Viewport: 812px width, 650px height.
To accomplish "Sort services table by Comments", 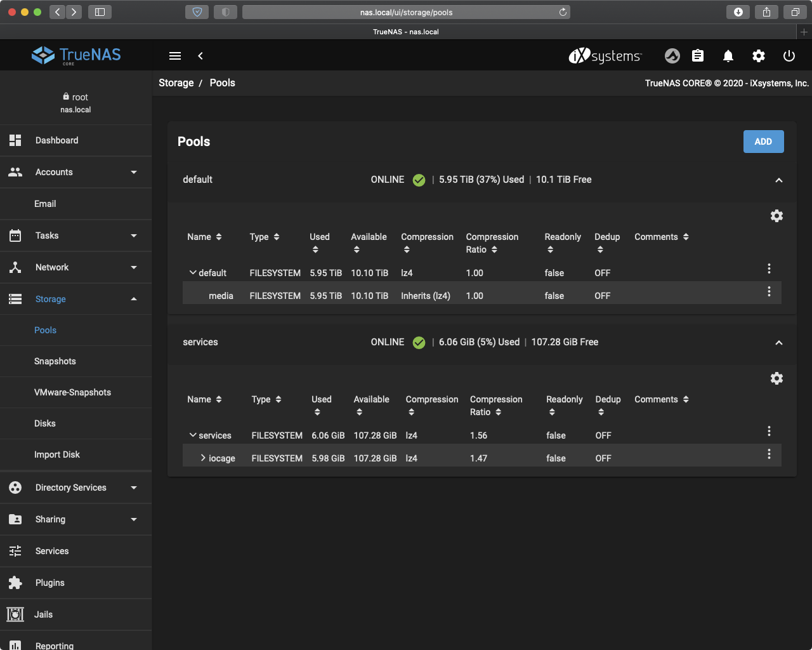I will point(662,399).
